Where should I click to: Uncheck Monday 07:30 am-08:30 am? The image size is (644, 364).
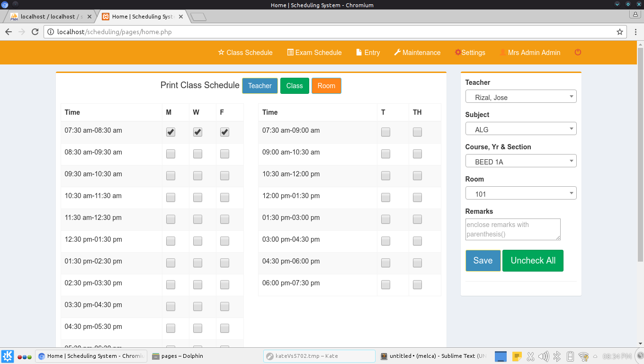click(170, 132)
